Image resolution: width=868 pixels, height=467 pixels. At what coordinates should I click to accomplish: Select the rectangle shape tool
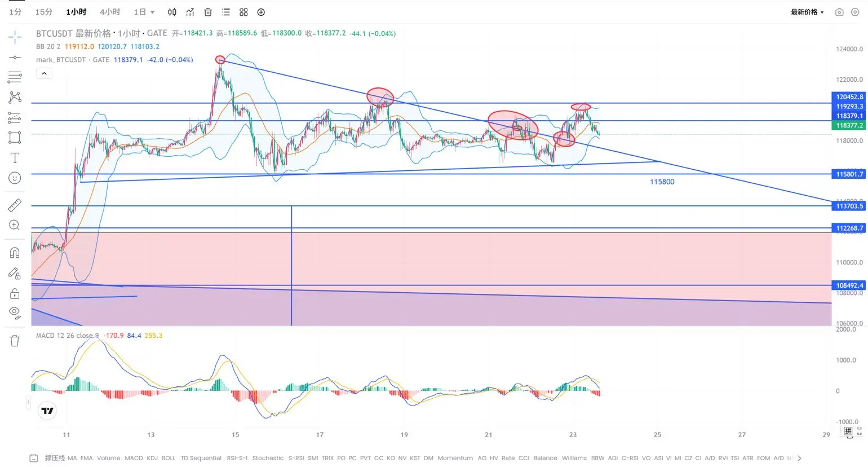(15, 138)
